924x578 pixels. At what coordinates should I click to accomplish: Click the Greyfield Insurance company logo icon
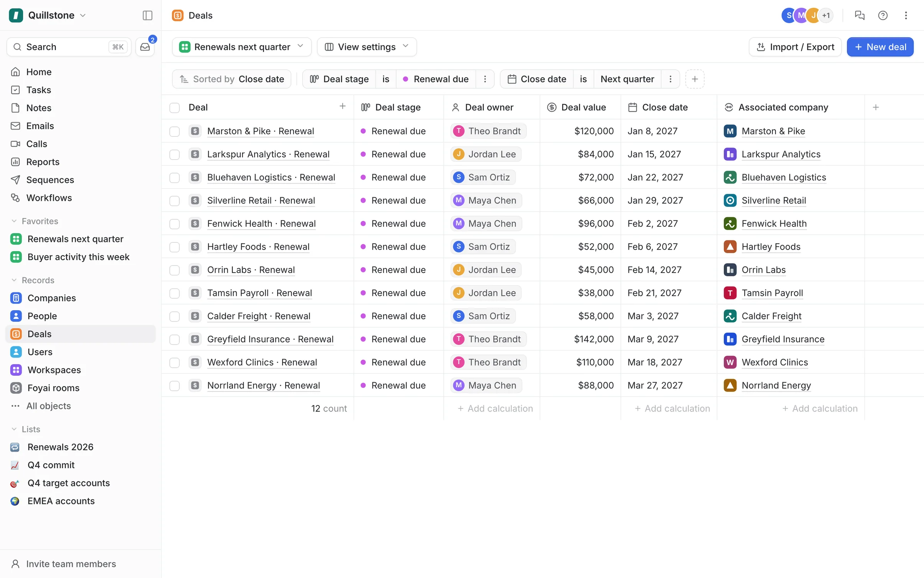pos(730,339)
